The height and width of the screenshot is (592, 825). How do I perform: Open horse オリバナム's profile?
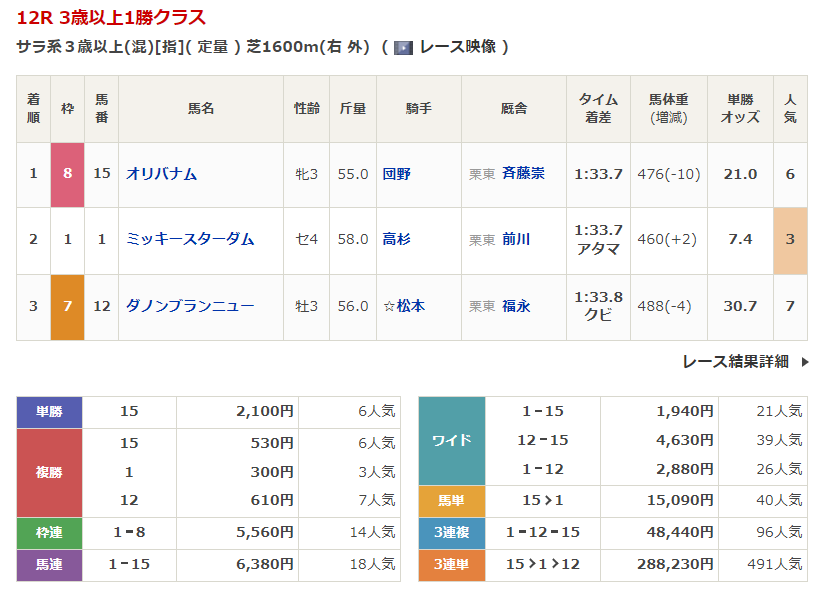click(x=161, y=174)
